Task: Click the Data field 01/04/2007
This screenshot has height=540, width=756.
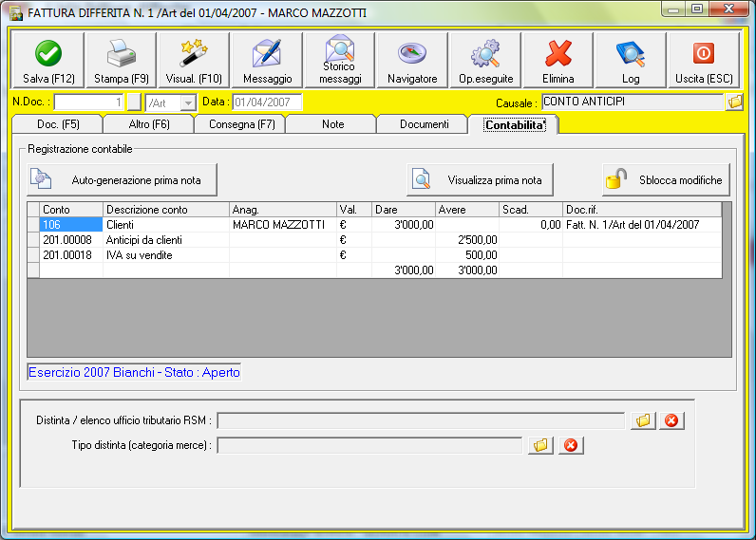Action: tap(267, 102)
